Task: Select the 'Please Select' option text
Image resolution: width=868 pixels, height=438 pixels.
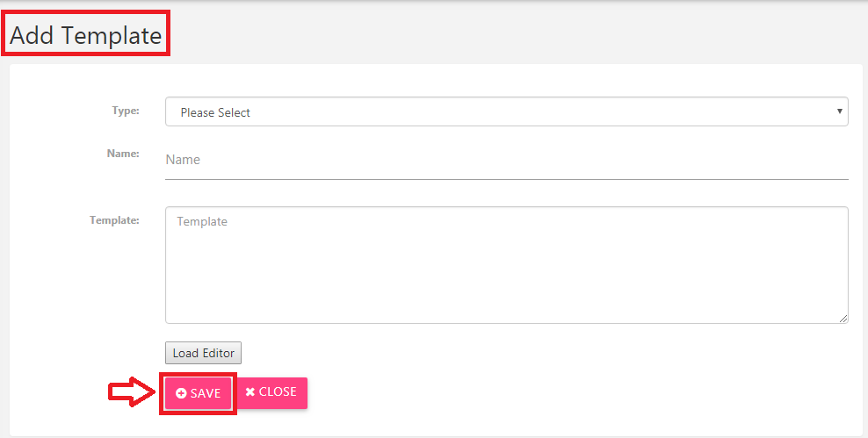Action: click(215, 112)
